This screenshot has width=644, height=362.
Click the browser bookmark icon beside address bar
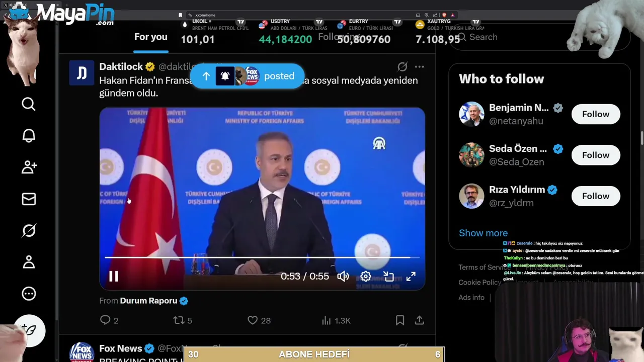pyautogui.click(x=180, y=15)
